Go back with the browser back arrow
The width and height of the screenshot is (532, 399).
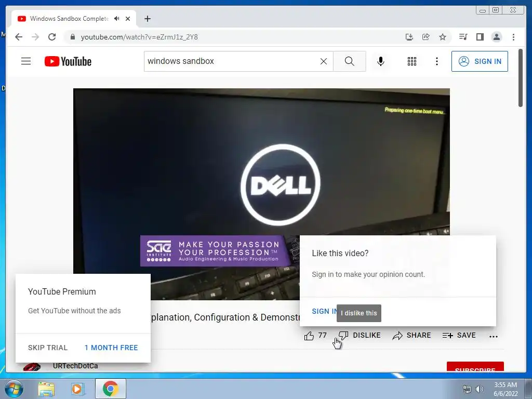click(19, 37)
